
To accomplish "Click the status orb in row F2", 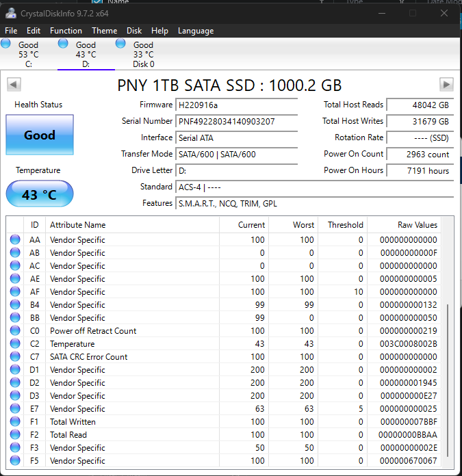I will click(x=15, y=434).
